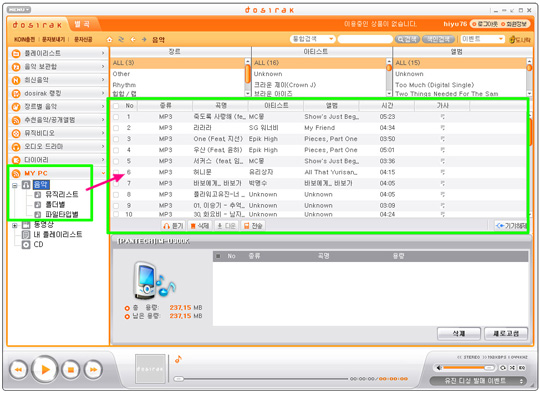Click the portable device player image
Viewport: 540px width, 393px height.
(153, 281)
